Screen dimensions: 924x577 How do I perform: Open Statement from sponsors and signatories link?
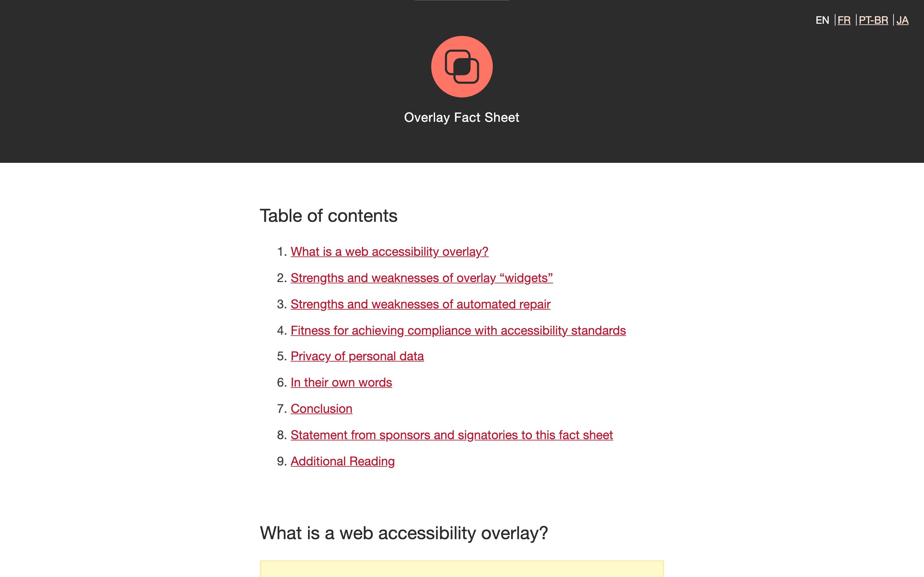coord(452,435)
